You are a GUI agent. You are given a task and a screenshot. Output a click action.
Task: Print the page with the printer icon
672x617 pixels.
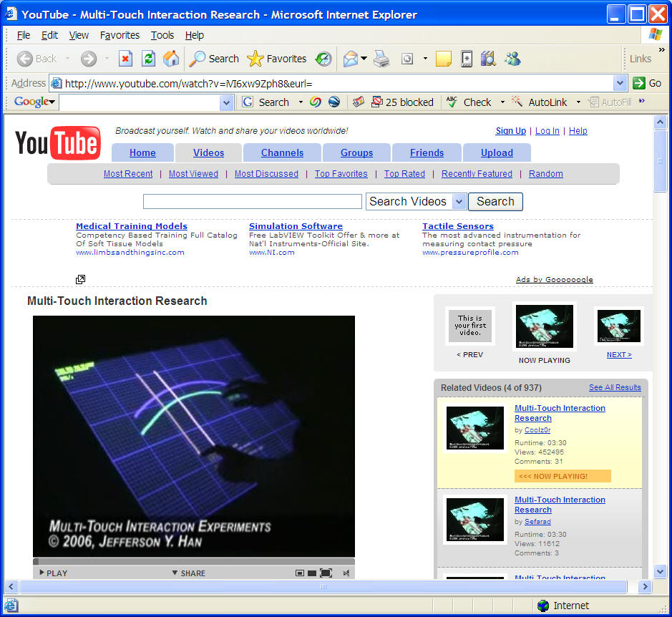pos(381,58)
